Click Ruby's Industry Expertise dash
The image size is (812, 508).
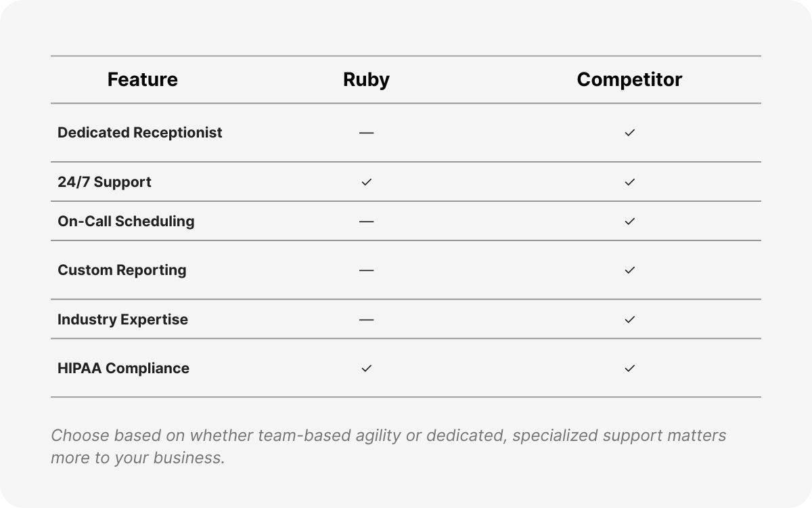point(366,320)
